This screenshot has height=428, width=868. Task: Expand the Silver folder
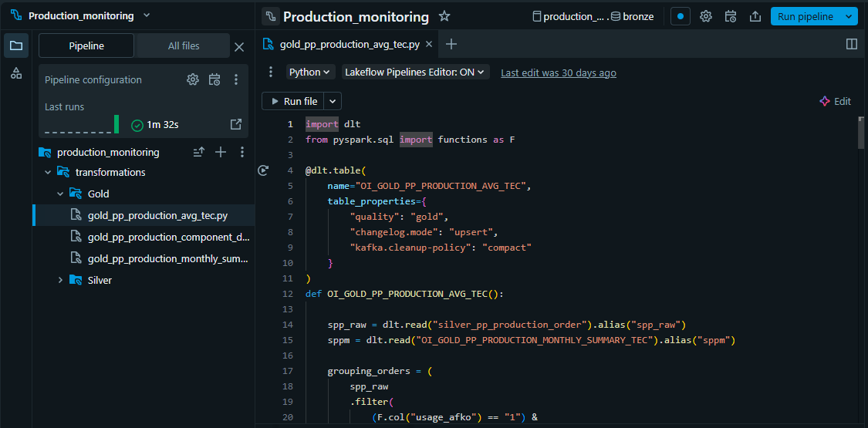[61, 280]
